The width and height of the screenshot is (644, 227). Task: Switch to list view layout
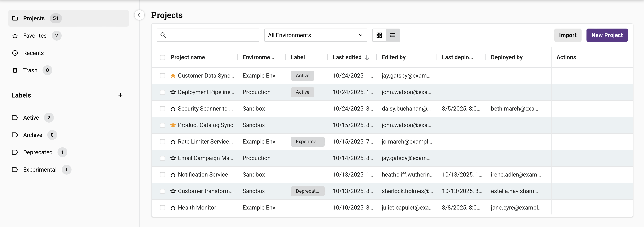pos(393,35)
